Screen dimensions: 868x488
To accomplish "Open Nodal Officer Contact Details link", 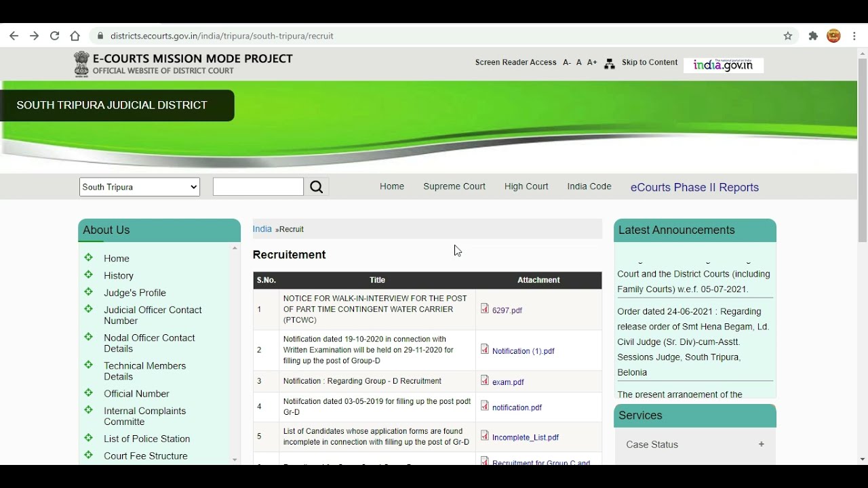I will pos(149,343).
